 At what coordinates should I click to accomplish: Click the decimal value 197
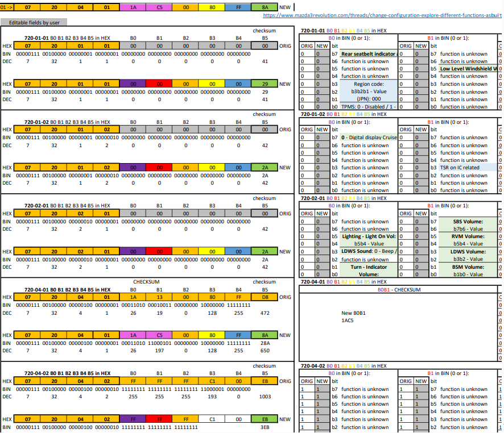159,351
